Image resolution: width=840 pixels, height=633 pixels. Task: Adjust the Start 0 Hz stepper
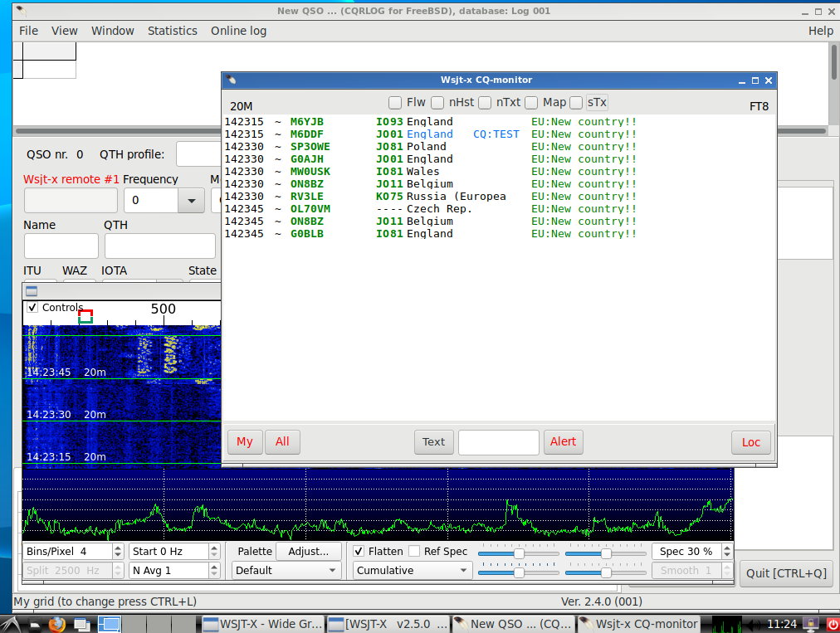(x=214, y=551)
